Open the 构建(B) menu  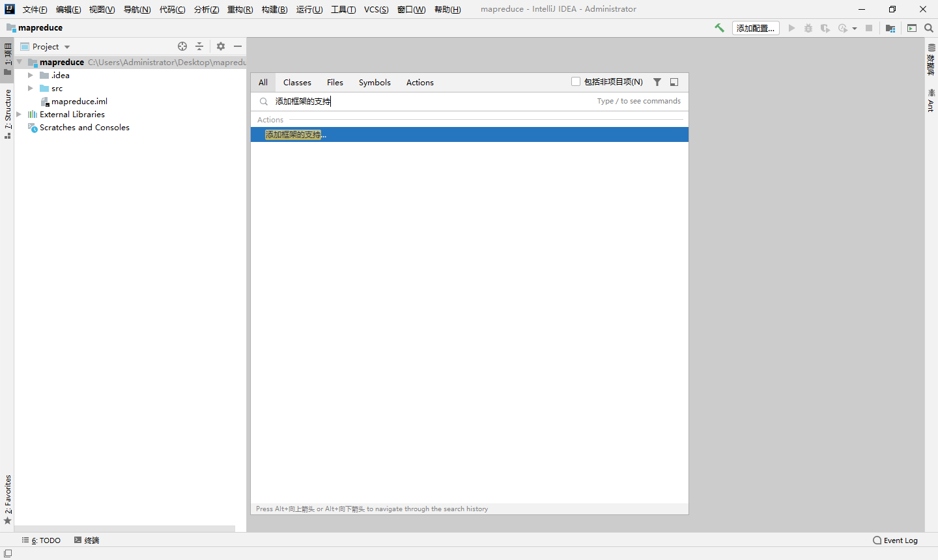tap(274, 9)
